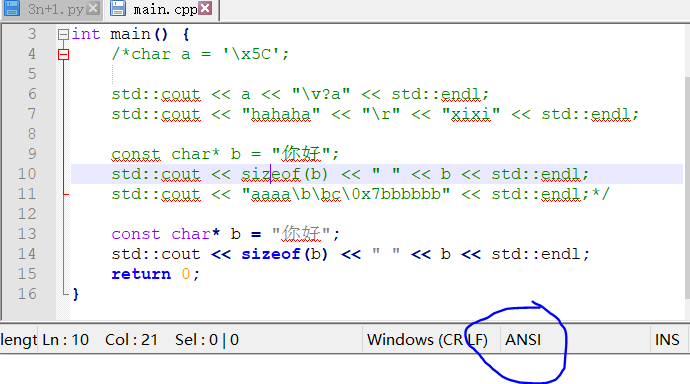The width and height of the screenshot is (690, 384).
Task: Click line number 13 in the margin
Action: pyautogui.click(x=27, y=234)
